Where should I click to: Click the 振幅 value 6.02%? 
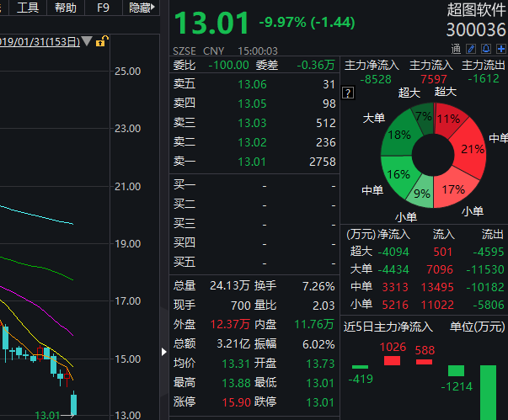[x=318, y=344]
